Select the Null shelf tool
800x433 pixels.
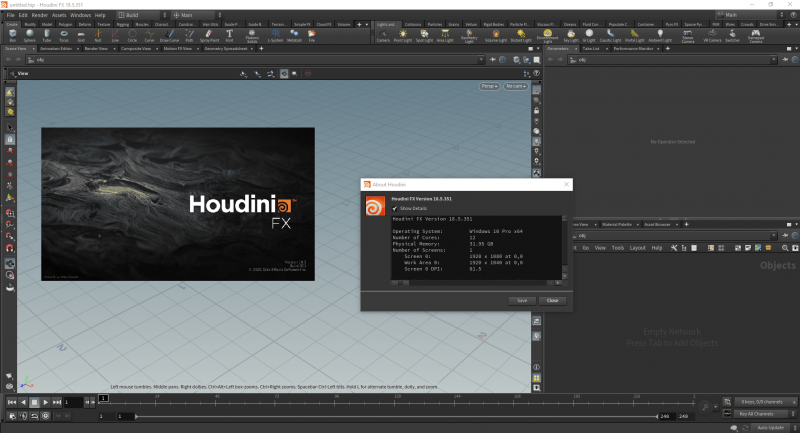click(x=98, y=35)
